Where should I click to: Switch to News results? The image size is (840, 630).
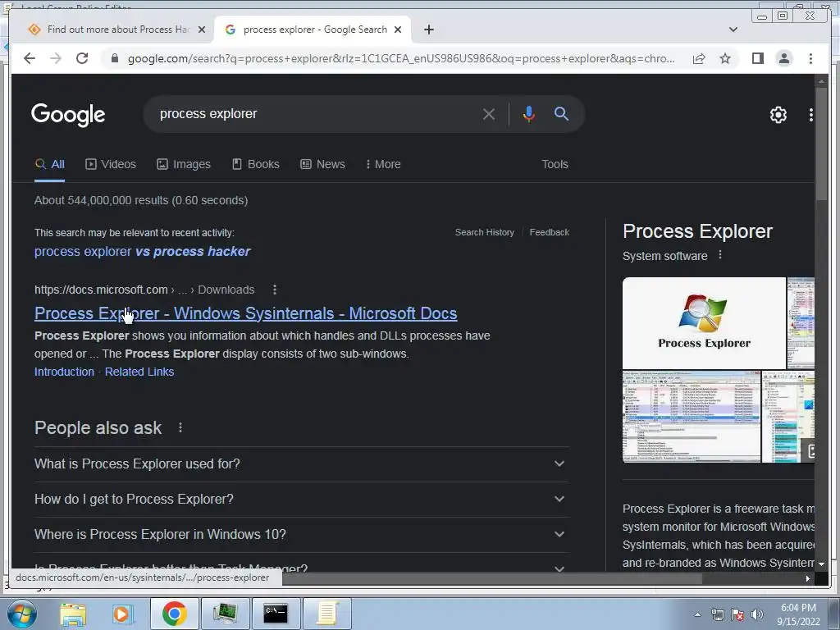322,164
